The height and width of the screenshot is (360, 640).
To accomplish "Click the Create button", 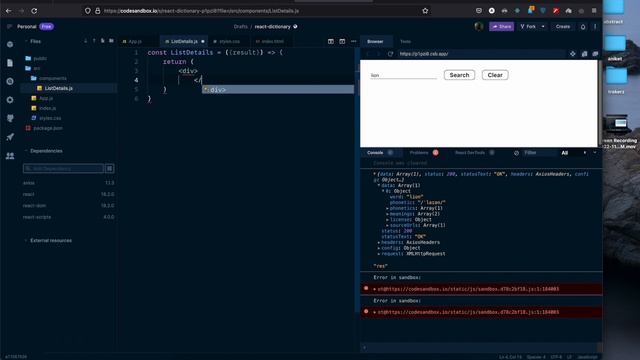I will [x=563, y=27].
